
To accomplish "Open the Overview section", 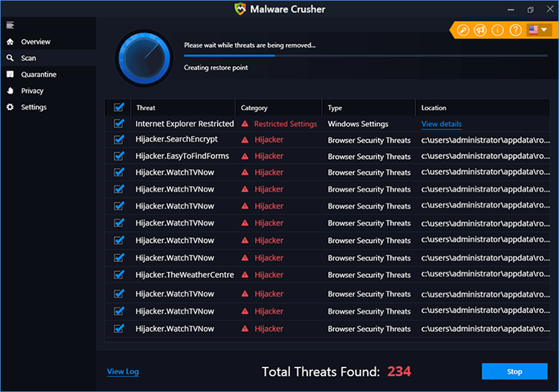I will [36, 42].
